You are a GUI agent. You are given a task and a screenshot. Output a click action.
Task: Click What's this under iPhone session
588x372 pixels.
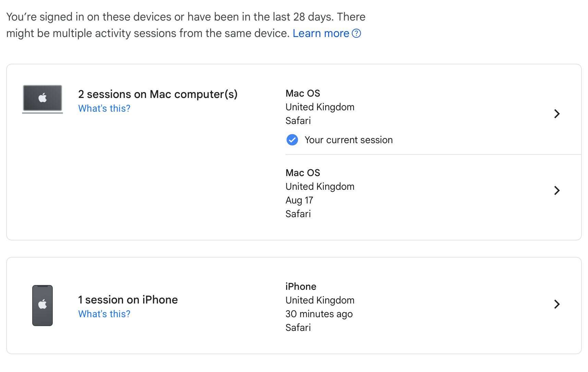(104, 314)
